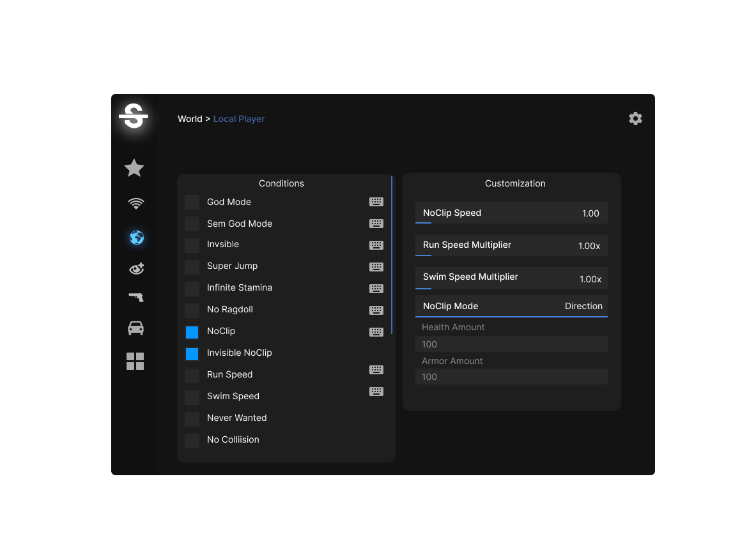Open the spectate eye icon
Viewport: 756px width, 541px height.
(x=135, y=268)
